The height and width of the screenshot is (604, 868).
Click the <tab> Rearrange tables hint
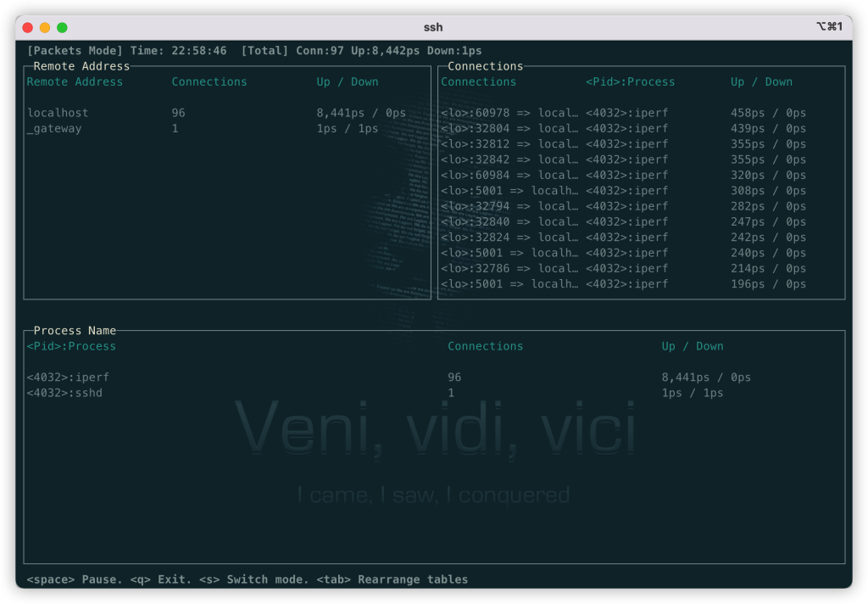[392, 579]
